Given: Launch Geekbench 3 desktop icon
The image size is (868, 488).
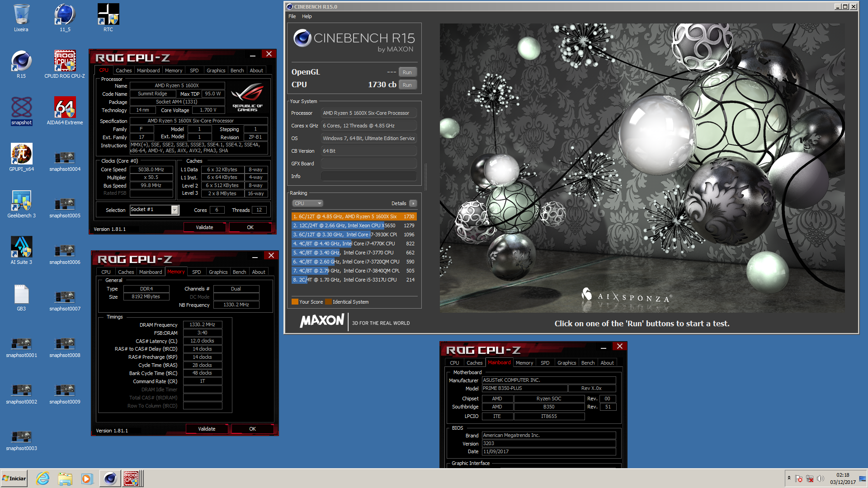Looking at the screenshot, I should click(21, 204).
